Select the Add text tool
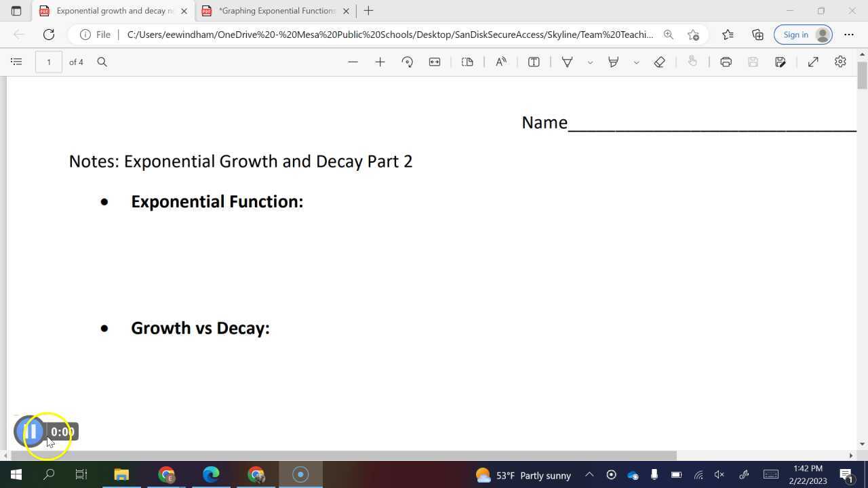This screenshot has height=488, width=868. [x=534, y=62]
